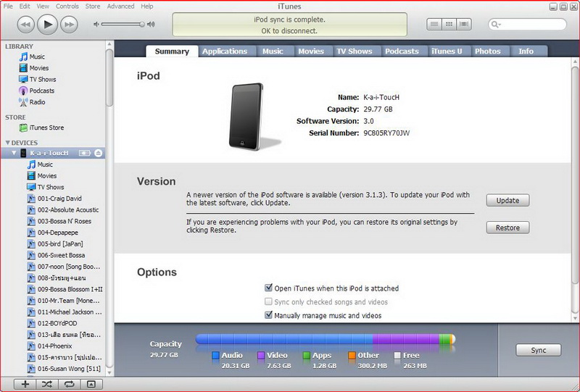Uncheck Open iTunes when iPod is attached
580x392 pixels.
(x=269, y=288)
